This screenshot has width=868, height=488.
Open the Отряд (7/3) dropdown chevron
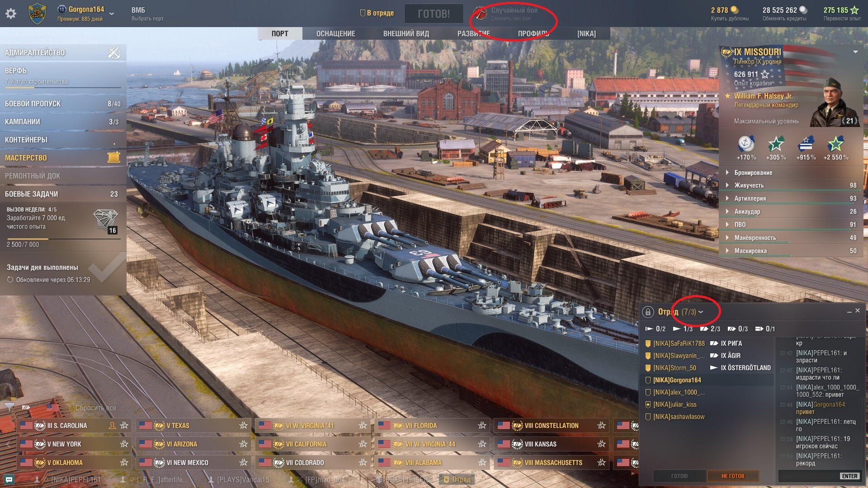click(x=701, y=312)
